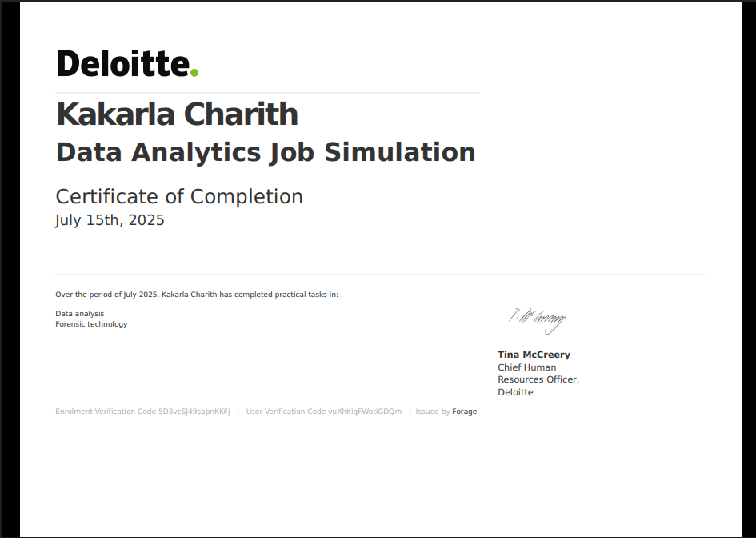Open the Forage link
756x538 pixels.
pos(465,411)
